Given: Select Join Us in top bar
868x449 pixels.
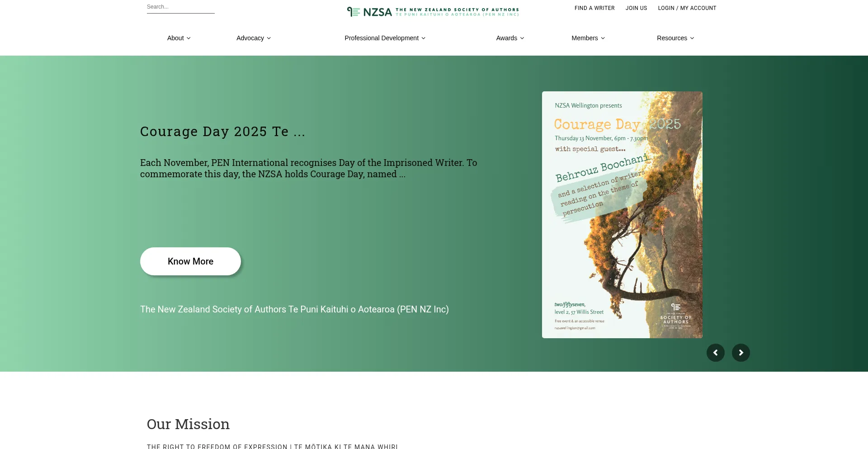Looking at the screenshot, I should (636, 8).
